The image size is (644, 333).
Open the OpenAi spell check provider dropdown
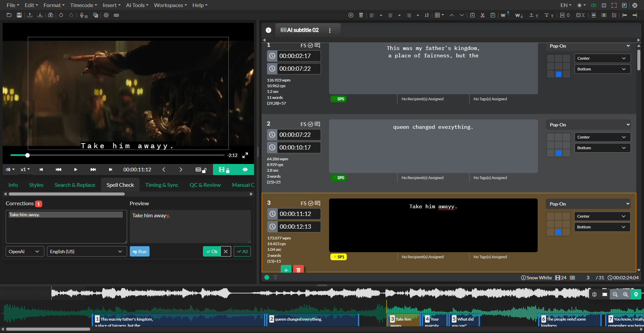point(24,252)
